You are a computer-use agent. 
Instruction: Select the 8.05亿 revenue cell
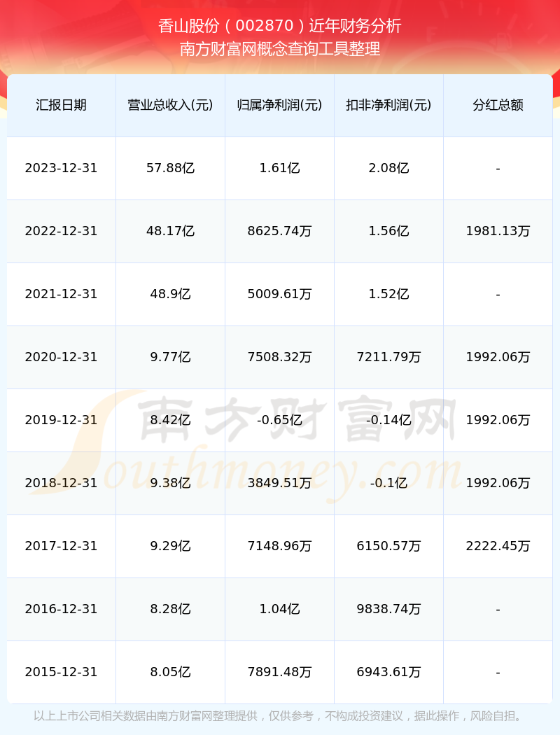point(170,672)
